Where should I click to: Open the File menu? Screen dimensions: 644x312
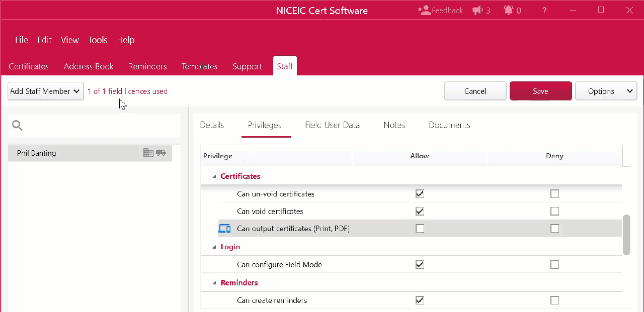point(22,40)
